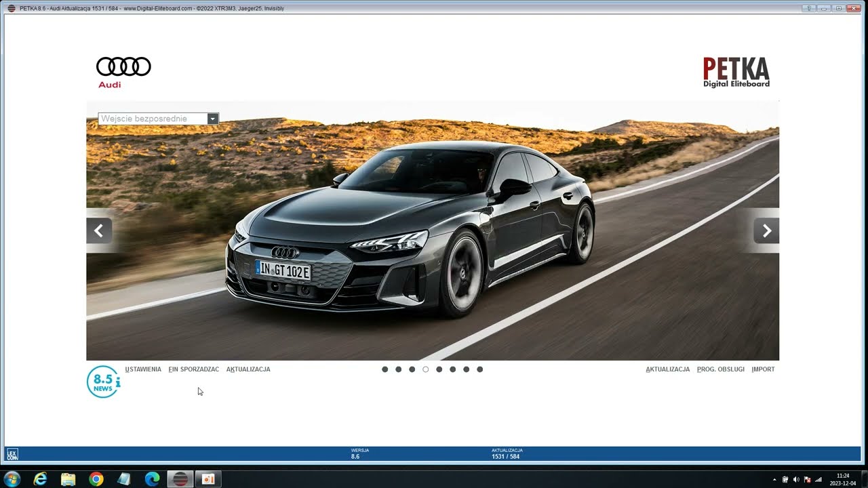Click the Audi e-tron GT carousel image

(x=433, y=230)
